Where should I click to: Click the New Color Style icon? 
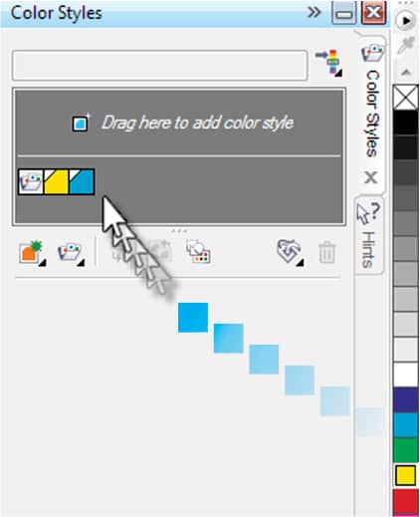(x=31, y=252)
